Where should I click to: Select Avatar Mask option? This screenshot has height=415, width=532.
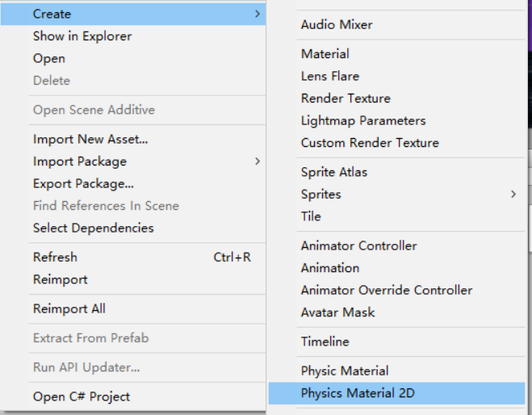tap(338, 312)
